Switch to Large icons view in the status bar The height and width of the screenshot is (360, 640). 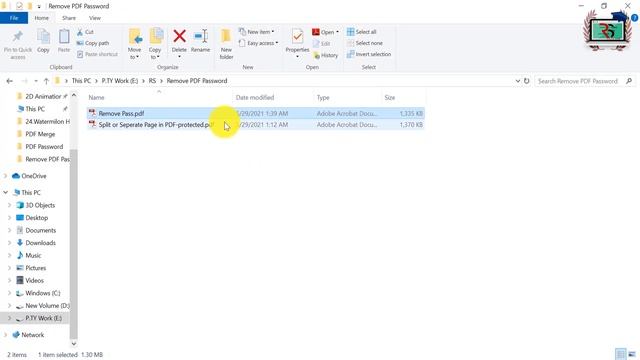coord(632,354)
